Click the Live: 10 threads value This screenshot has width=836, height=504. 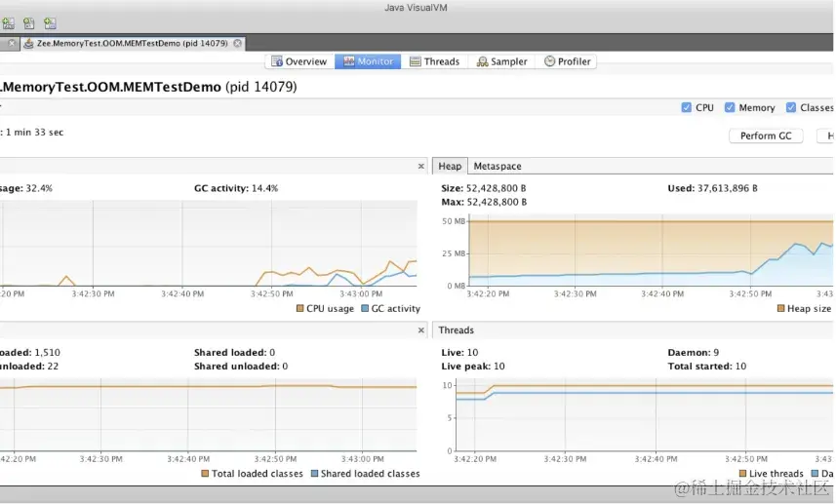459,352
